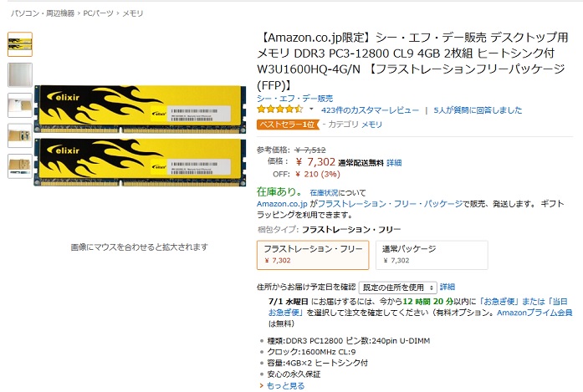Select the fourth product thumbnail
Image resolution: width=583 pixels, height=392 pixels.
[20, 136]
